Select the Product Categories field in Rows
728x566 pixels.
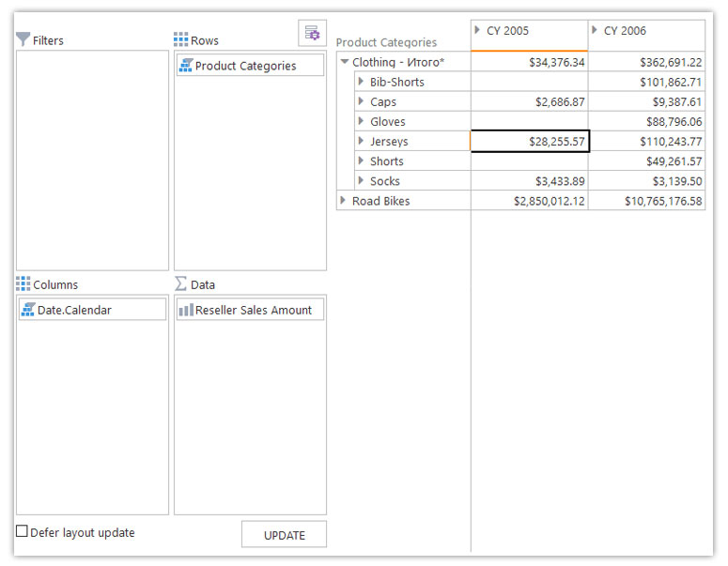250,65
